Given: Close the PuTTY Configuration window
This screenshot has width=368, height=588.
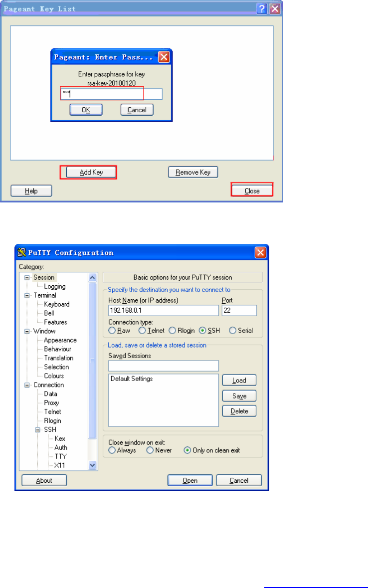Looking at the screenshot, I should click(x=260, y=252).
